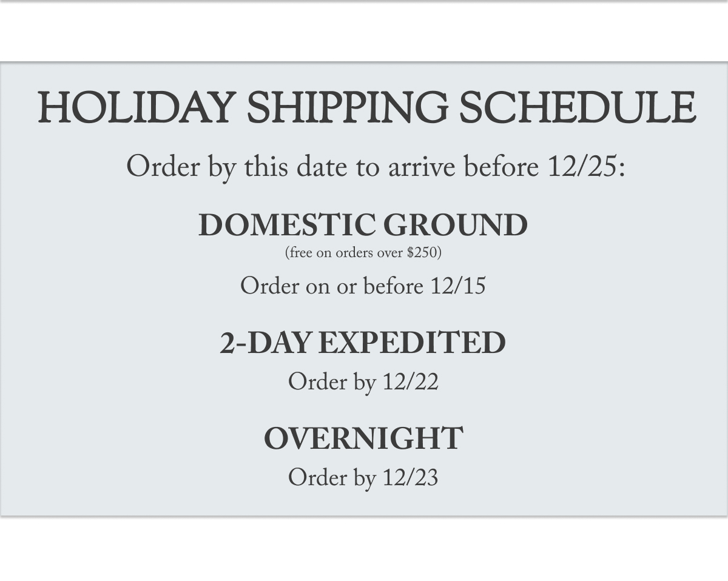
Task: Click the OVERNIGHT heading
Action: [x=363, y=438]
